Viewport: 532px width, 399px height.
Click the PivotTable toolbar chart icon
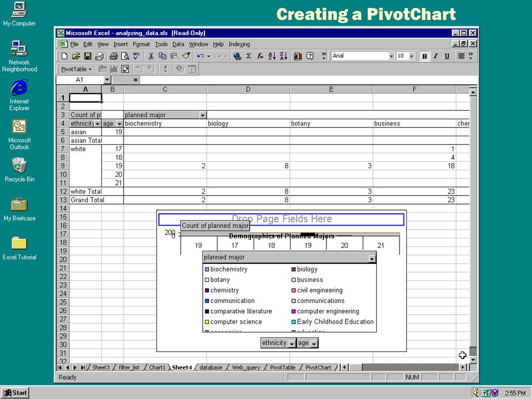coord(114,69)
